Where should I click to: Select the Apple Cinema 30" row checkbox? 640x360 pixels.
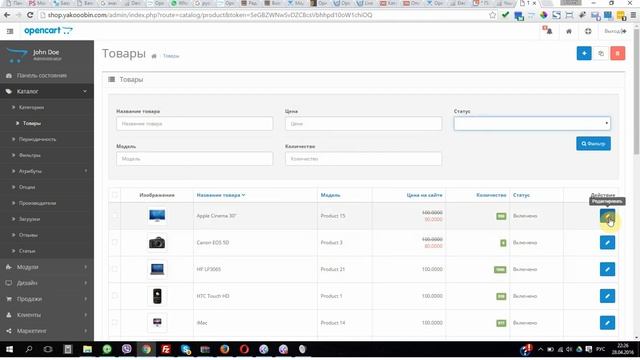pyautogui.click(x=115, y=216)
